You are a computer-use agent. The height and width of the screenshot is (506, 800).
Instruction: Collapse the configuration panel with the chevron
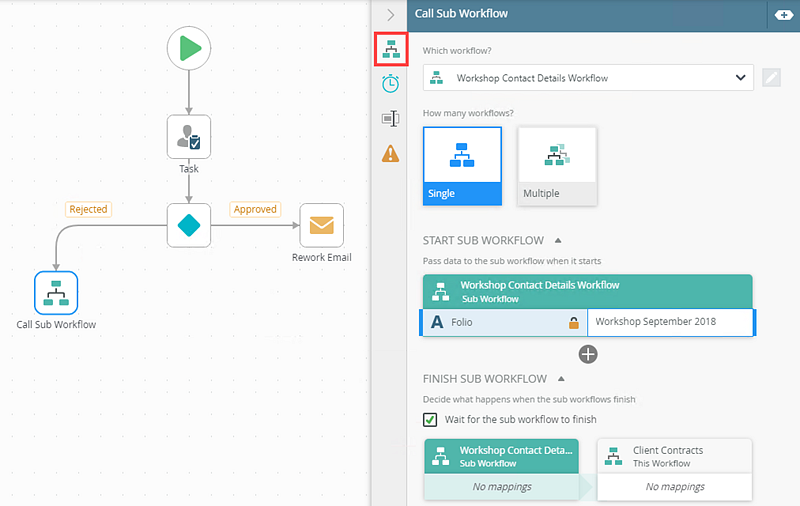click(x=390, y=15)
